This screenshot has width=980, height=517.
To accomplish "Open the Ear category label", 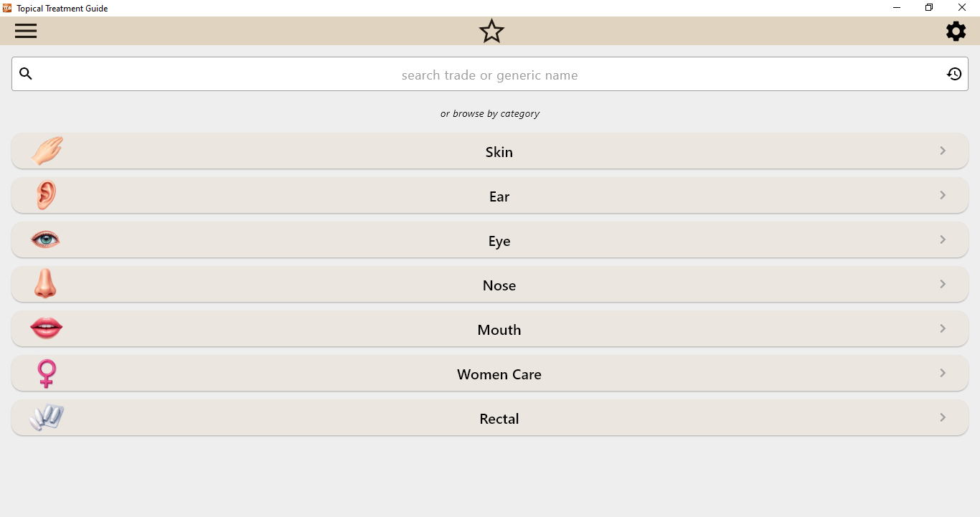I will [x=499, y=196].
